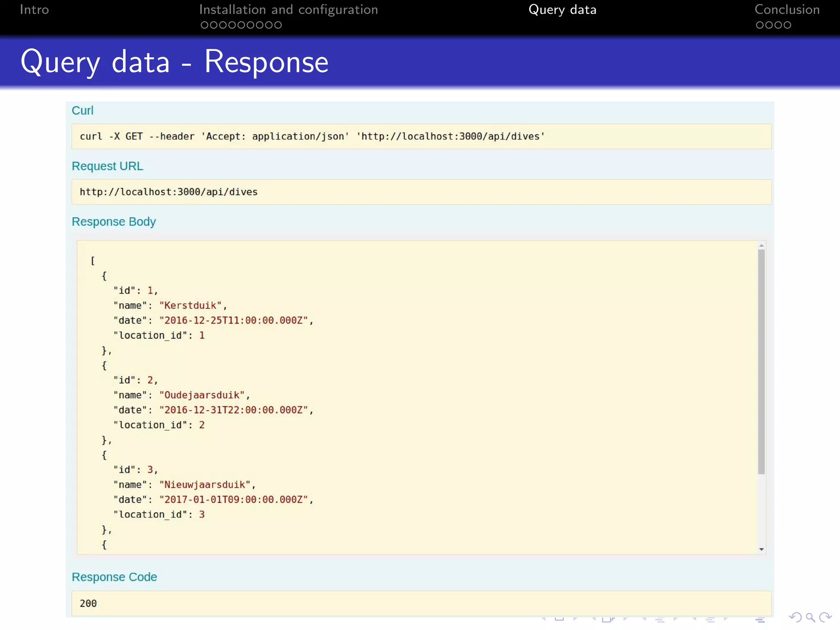The height and width of the screenshot is (630, 840).
Task: Click the Response Code heading
Action: (114, 577)
